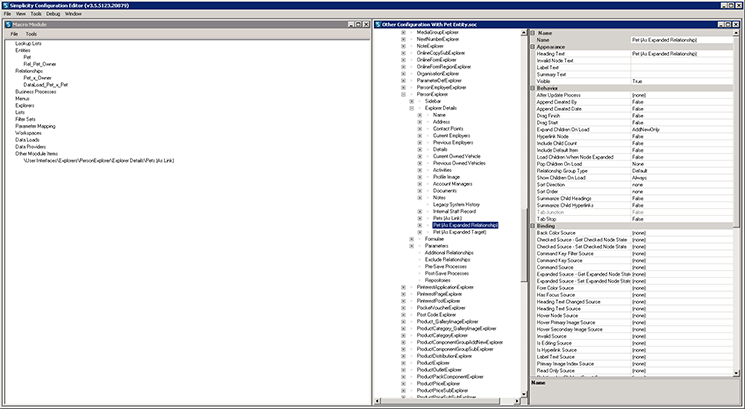Select the Rel_Pet_Owner entity
745x409 pixels.
[x=40, y=64]
